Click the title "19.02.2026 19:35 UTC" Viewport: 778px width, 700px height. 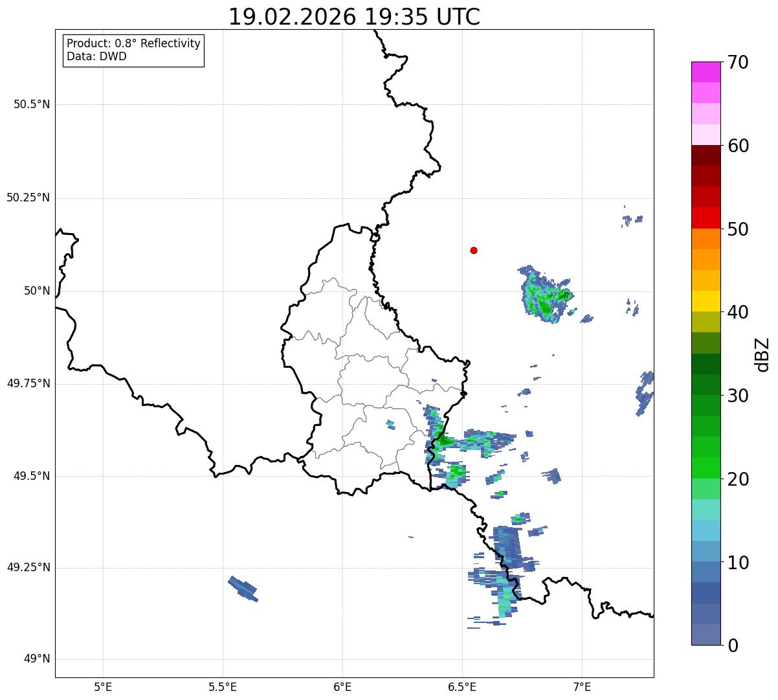pos(354,17)
